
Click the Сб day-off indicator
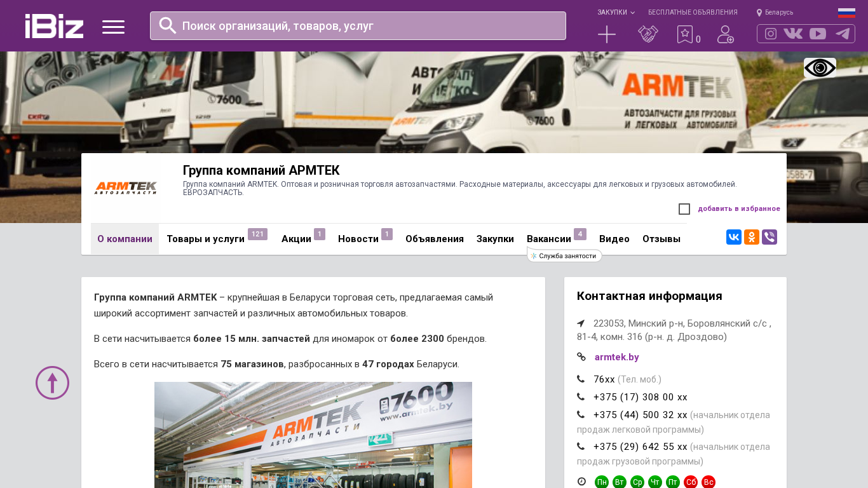(691, 482)
